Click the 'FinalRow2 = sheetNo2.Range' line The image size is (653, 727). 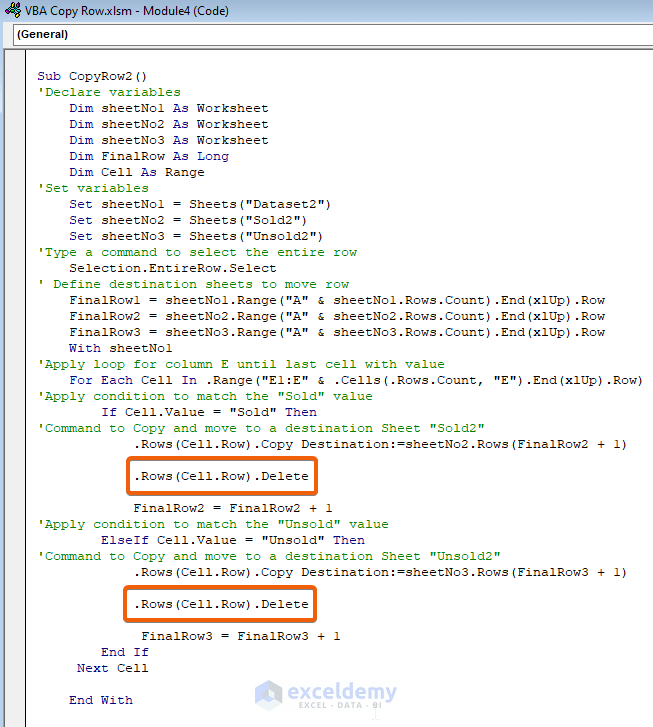pos(337,316)
